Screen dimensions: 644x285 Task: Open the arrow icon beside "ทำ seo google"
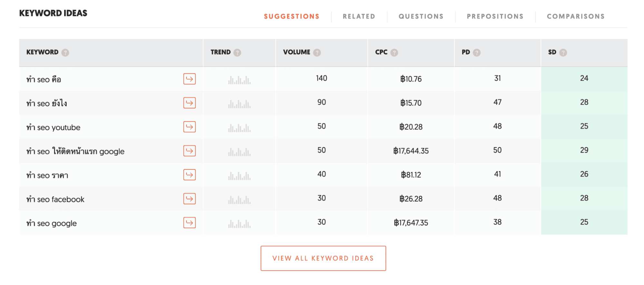pyautogui.click(x=189, y=223)
